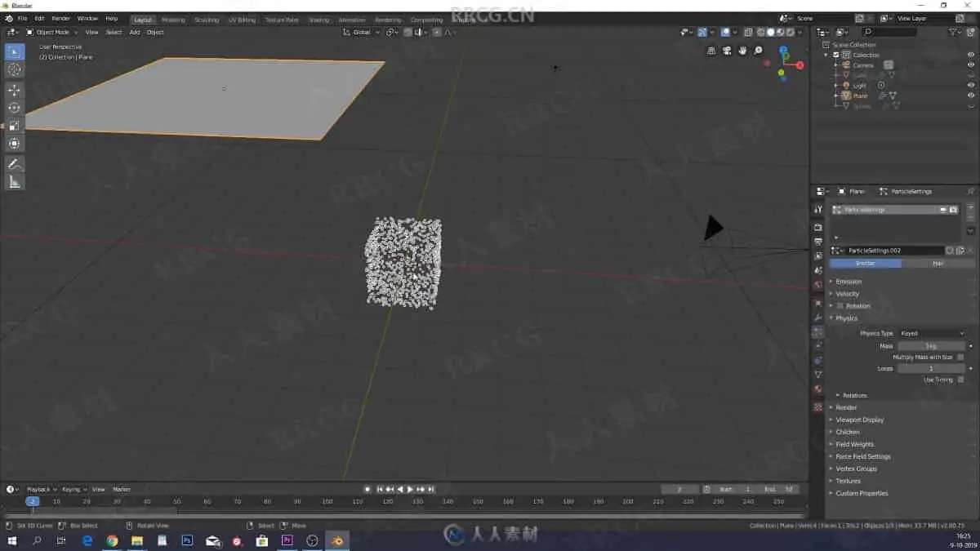The image size is (980, 551).
Task: Open the File menu
Action: click(22, 18)
